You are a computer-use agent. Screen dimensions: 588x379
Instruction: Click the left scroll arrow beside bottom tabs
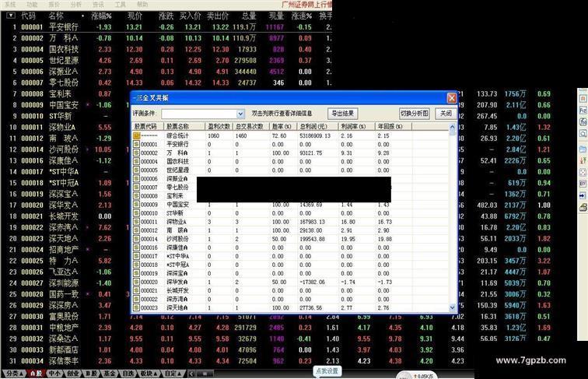click(191, 374)
